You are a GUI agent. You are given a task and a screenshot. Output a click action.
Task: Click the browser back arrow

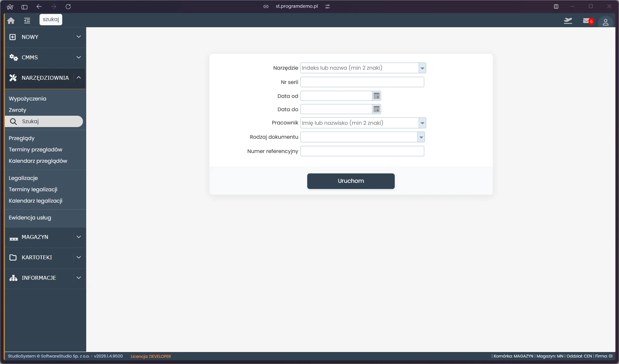(x=39, y=6)
